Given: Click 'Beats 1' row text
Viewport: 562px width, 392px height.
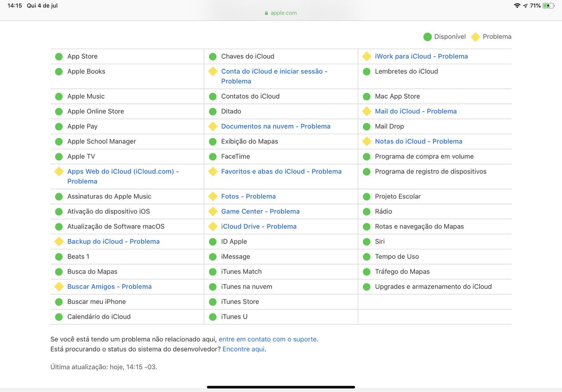Looking at the screenshot, I should click(78, 256).
